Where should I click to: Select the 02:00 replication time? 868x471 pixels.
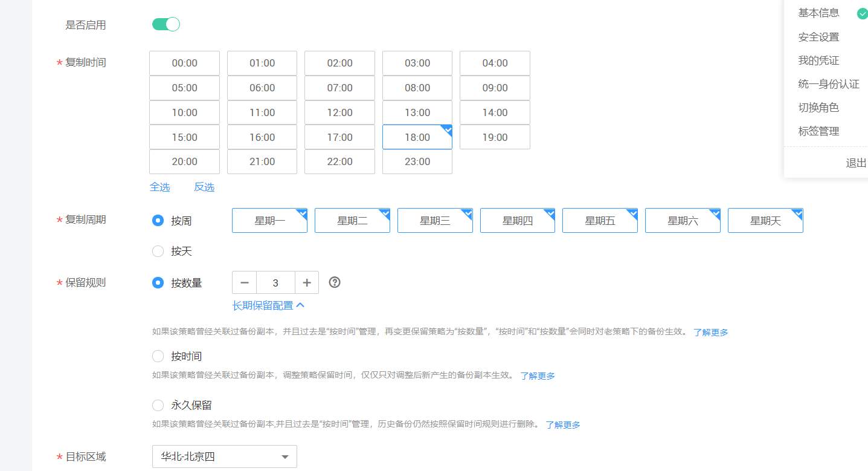[339, 63]
